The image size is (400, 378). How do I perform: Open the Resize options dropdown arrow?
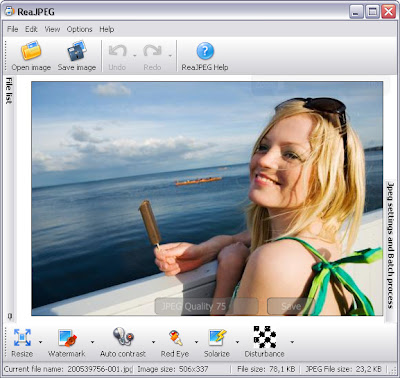tap(40, 342)
